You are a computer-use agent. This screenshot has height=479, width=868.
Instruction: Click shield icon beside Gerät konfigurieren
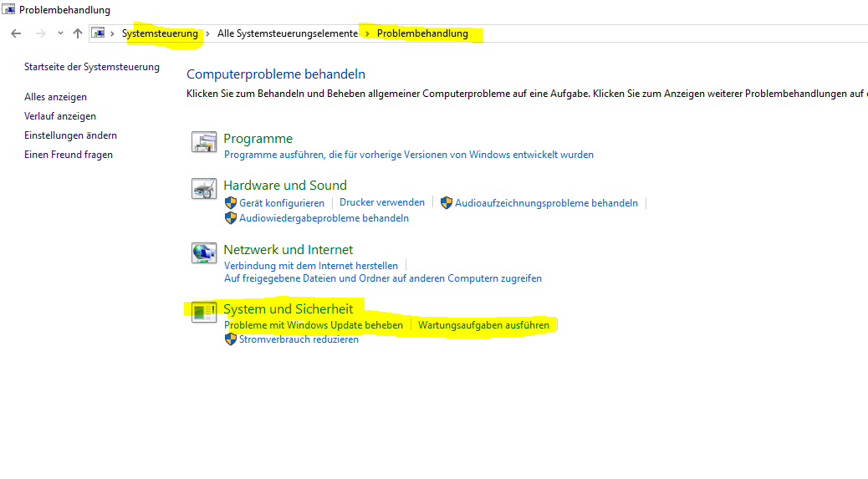coord(231,203)
